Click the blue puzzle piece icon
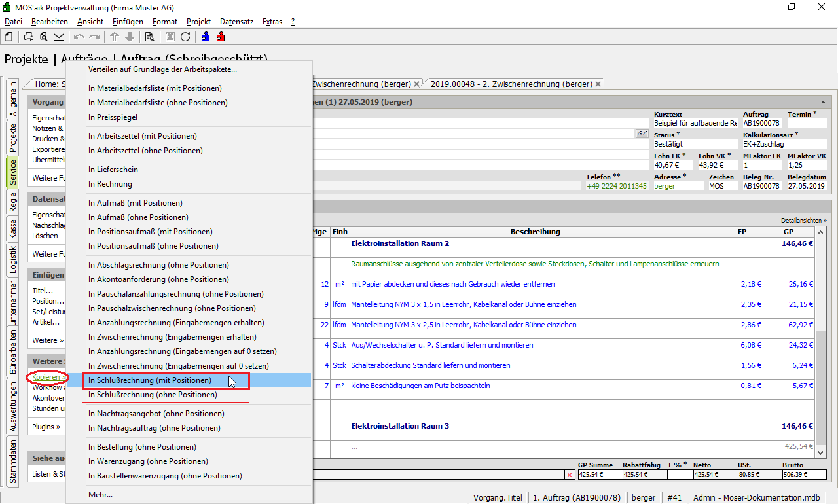This screenshot has width=838, height=504. (206, 37)
